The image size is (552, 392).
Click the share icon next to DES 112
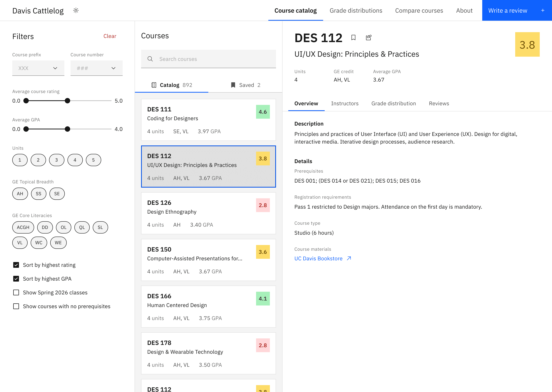(x=369, y=37)
